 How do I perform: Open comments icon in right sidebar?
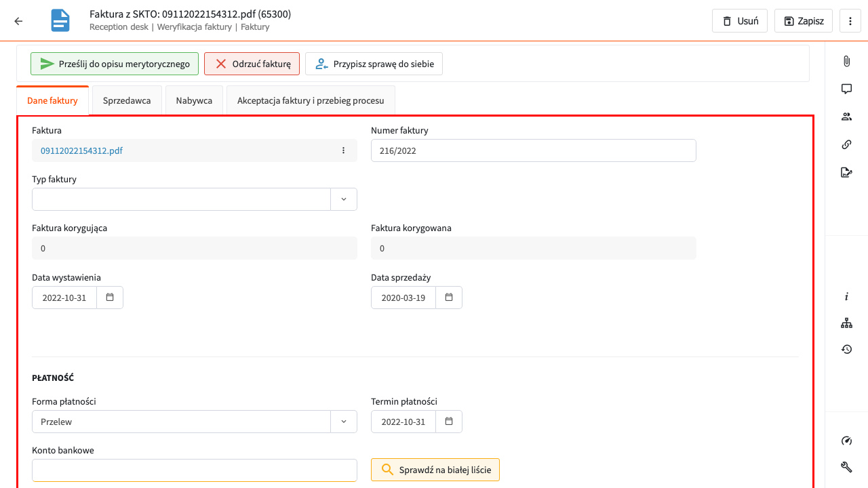coord(846,89)
